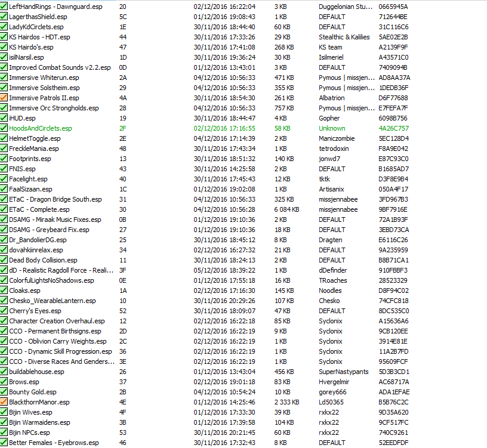Uncheck the KS Hairdo's.esp checkbox
This screenshot has width=487, height=448.
(x=4, y=47)
